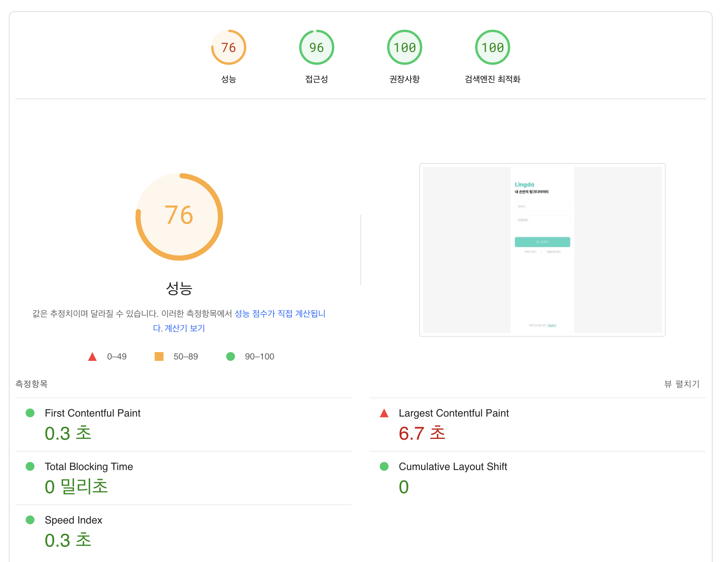
Task: Expand the Total Blocking Time metric
Action: pyautogui.click(x=89, y=466)
